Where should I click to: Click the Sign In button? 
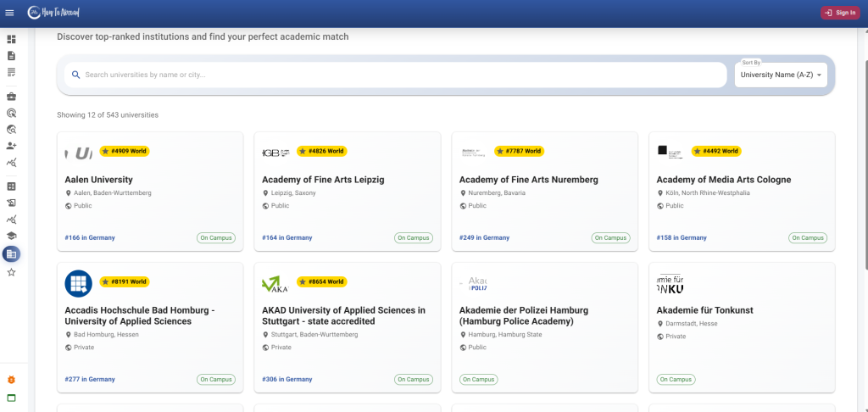[x=840, y=13]
